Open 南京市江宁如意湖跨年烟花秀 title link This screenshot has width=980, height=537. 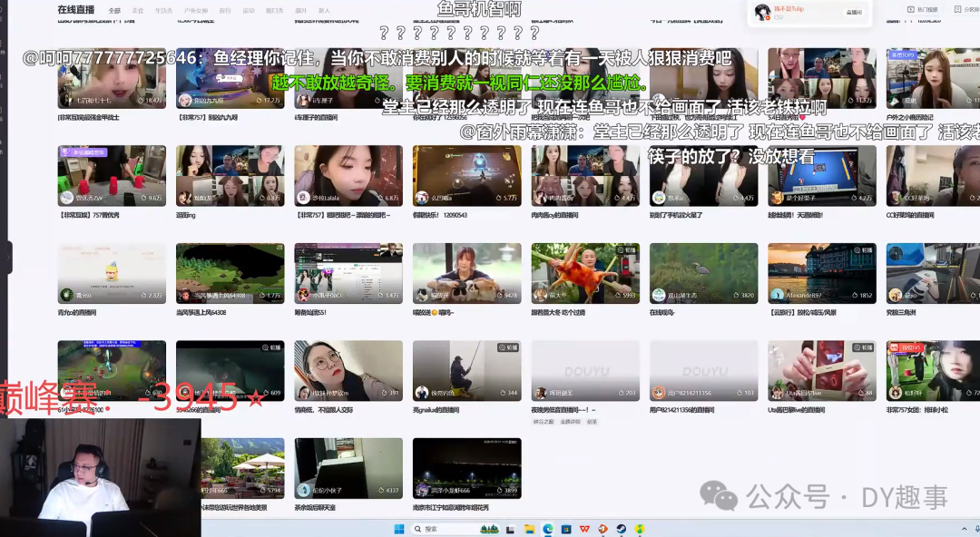[x=451, y=508]
